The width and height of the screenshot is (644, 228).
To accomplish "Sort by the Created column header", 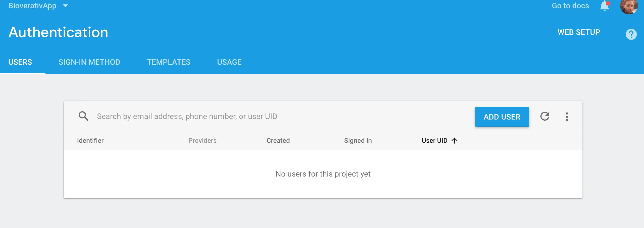I will (278, 141).
